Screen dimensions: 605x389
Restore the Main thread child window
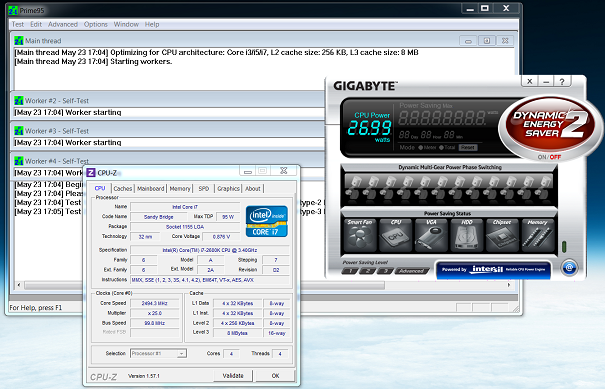[487, 41]
